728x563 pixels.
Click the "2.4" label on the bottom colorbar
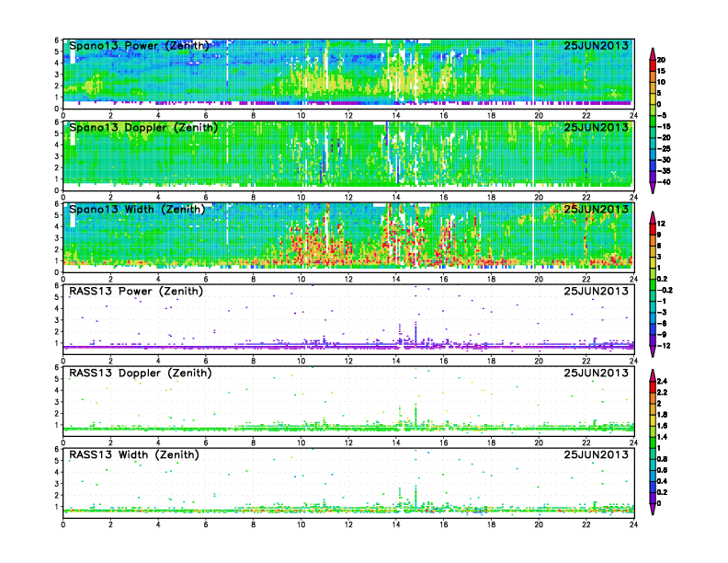pyautogui.click(x=662, y=382)
